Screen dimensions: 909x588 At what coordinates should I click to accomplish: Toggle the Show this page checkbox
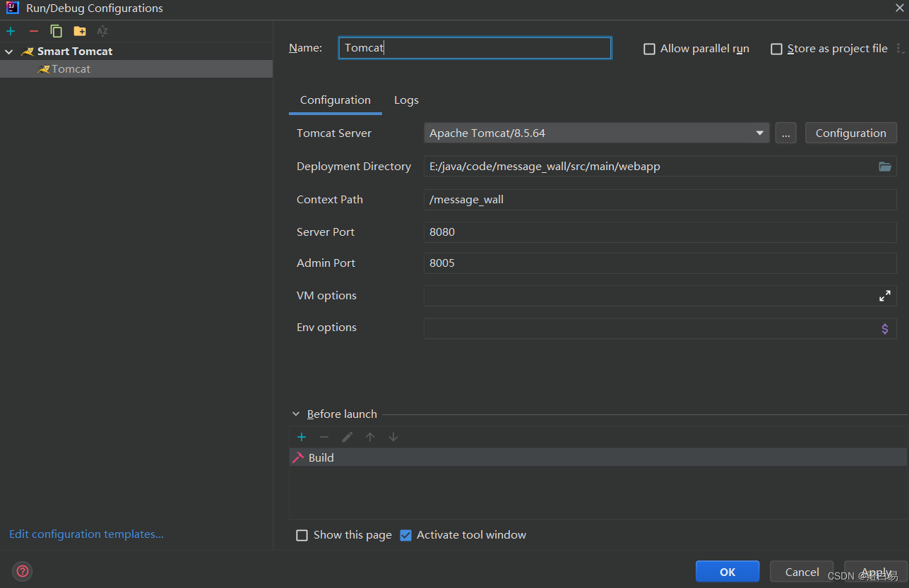302,535
